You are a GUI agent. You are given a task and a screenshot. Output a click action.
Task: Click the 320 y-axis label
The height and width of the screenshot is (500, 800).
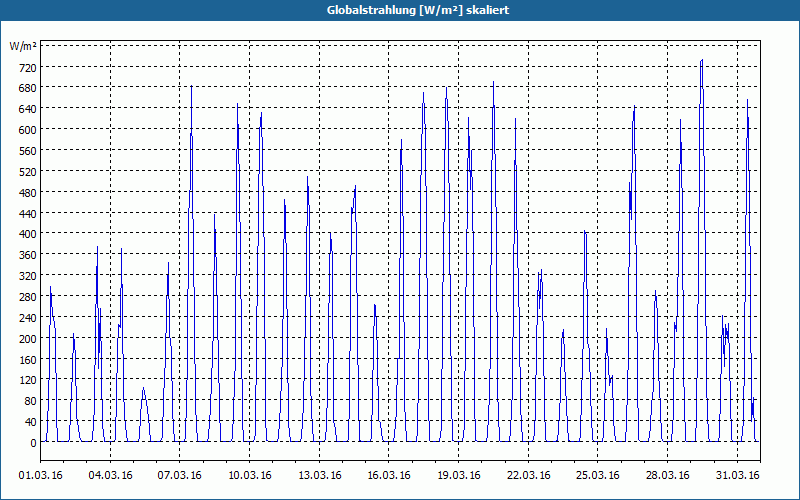(x=28, y=276)
